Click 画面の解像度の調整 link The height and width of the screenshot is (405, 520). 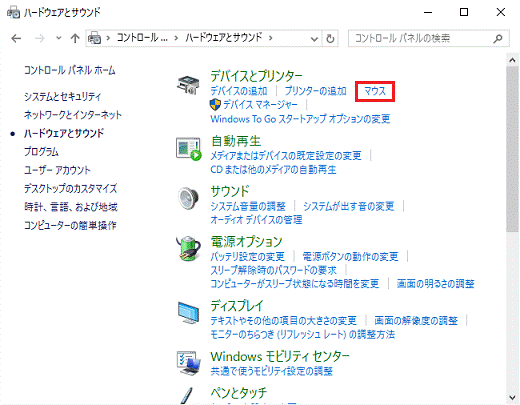pyautogui.click(x=416, y=320)
